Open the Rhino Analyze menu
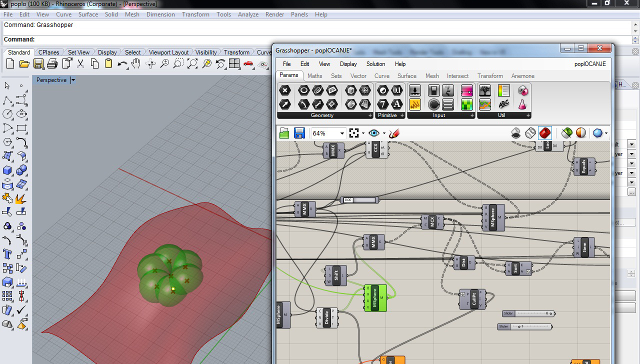Viewport: 640px width, 364px height. coord(248,14)
